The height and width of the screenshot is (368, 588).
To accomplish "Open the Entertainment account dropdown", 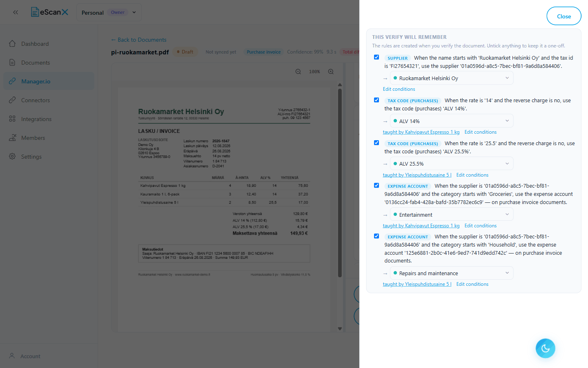I will coord(452,215).
